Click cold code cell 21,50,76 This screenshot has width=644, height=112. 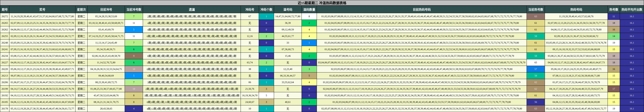pyautogui.click(x=250, y=89)
